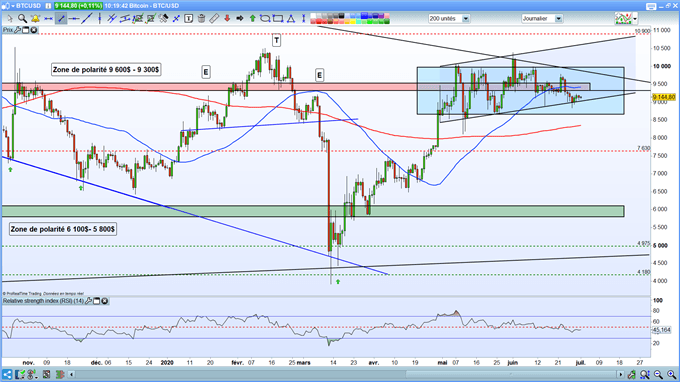Select the horizontal line drawing tool

[74, 19]
